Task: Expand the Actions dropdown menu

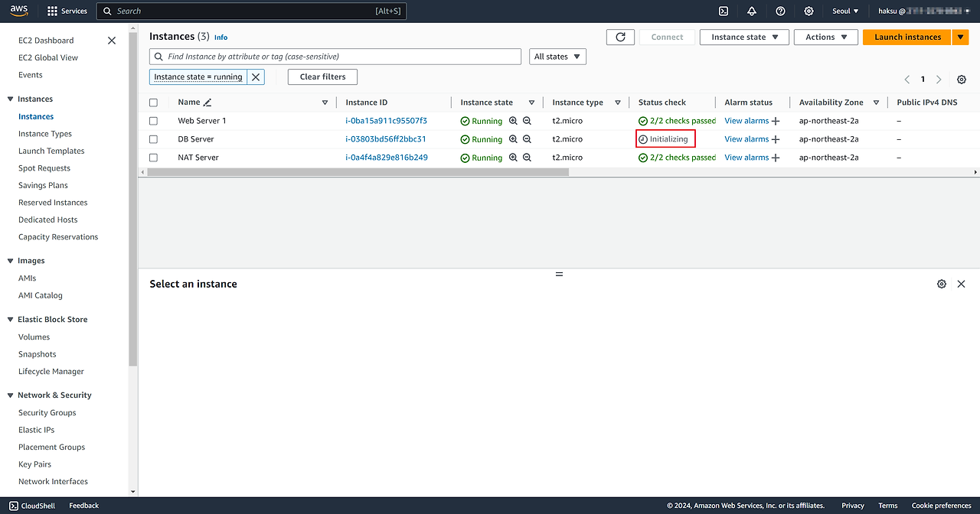Action: click(x=825, y=37)
